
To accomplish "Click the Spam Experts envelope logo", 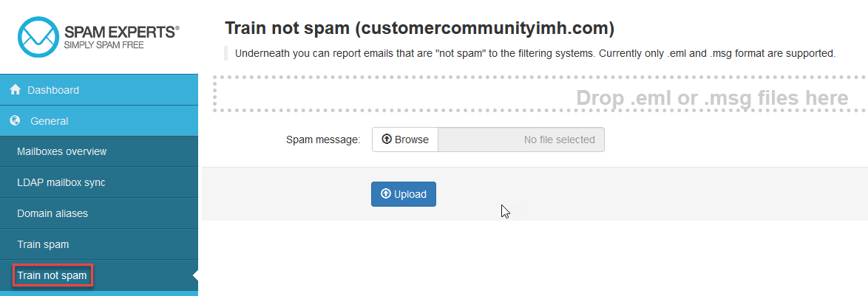I will 38,35.
